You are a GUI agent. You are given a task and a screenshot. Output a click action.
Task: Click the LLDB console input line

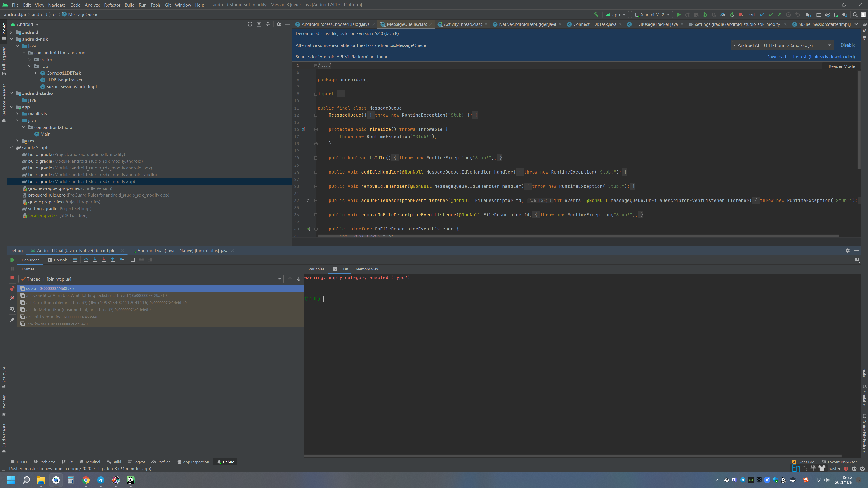coord(371,299)
